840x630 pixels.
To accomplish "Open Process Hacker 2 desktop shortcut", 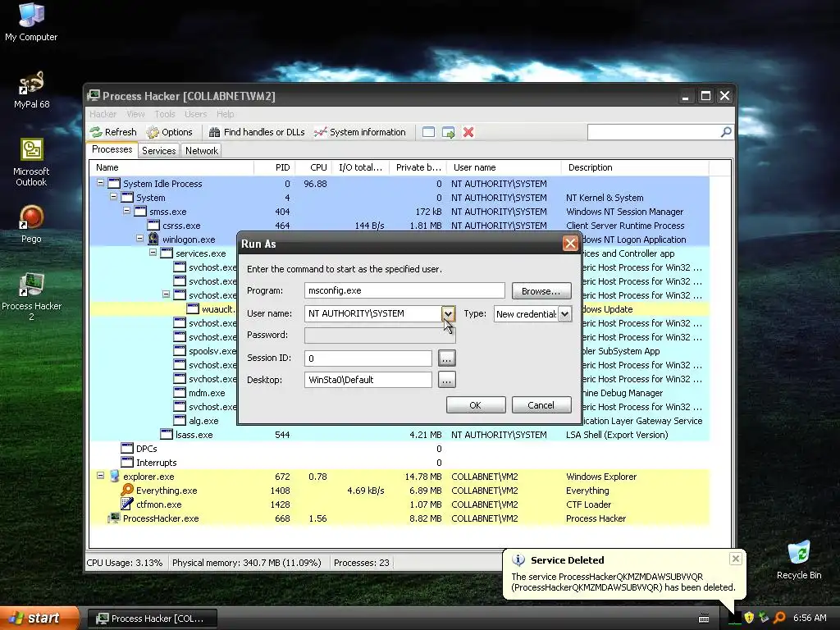I will [31, 295].
